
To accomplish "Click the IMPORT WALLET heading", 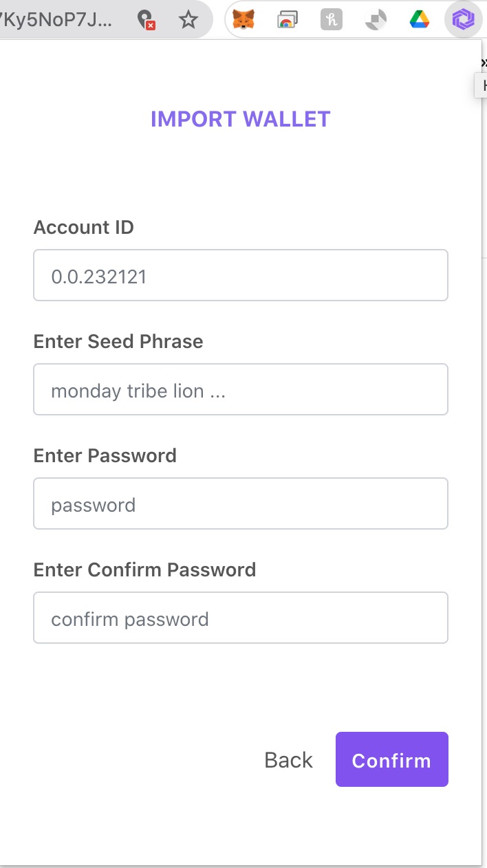I will (241, 119).
